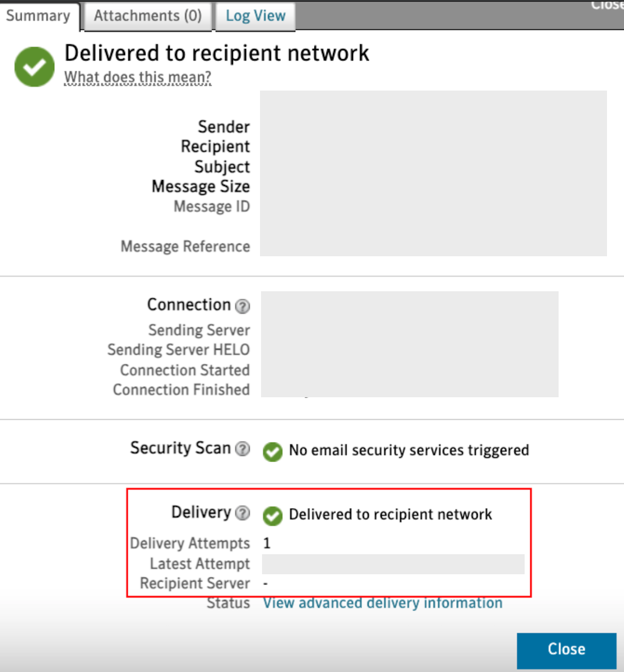Screen dimensions: 624x672
Task: Click the Message Reference label
Action: (185, 246)
